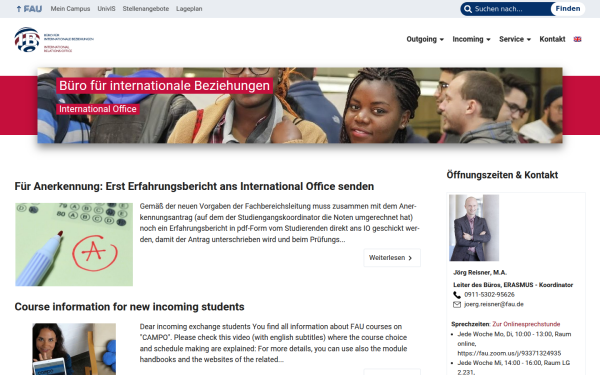The width and height of the screenshot is (600, 375).
Task: Click the 'Büro für internationale Beziehungen' banner title
Action: pyautogui.click(x=165, y=86)
